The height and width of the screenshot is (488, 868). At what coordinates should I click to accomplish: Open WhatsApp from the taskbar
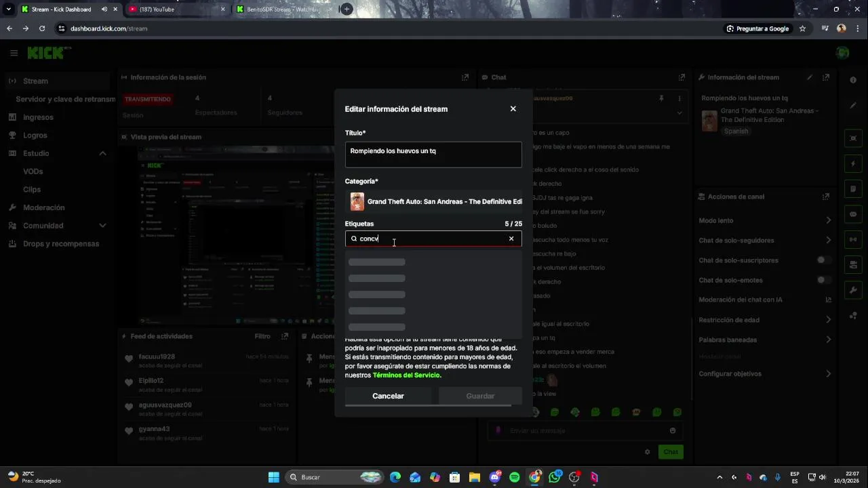click(555, 477)
